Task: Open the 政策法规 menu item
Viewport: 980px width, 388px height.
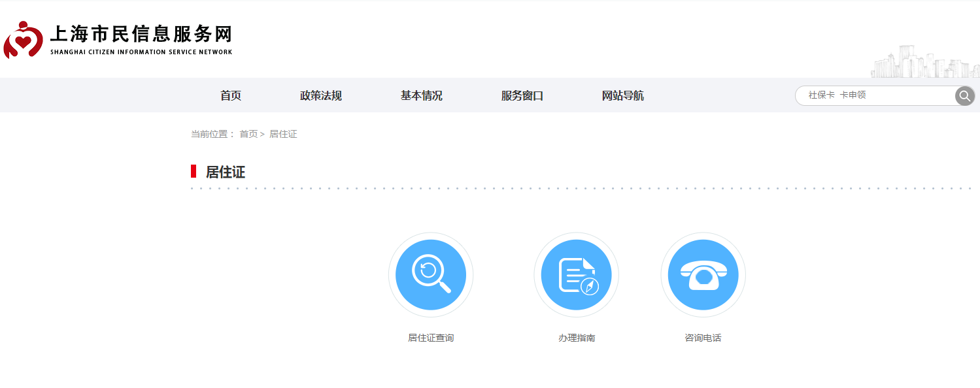Action: click(x=321, y=95)
